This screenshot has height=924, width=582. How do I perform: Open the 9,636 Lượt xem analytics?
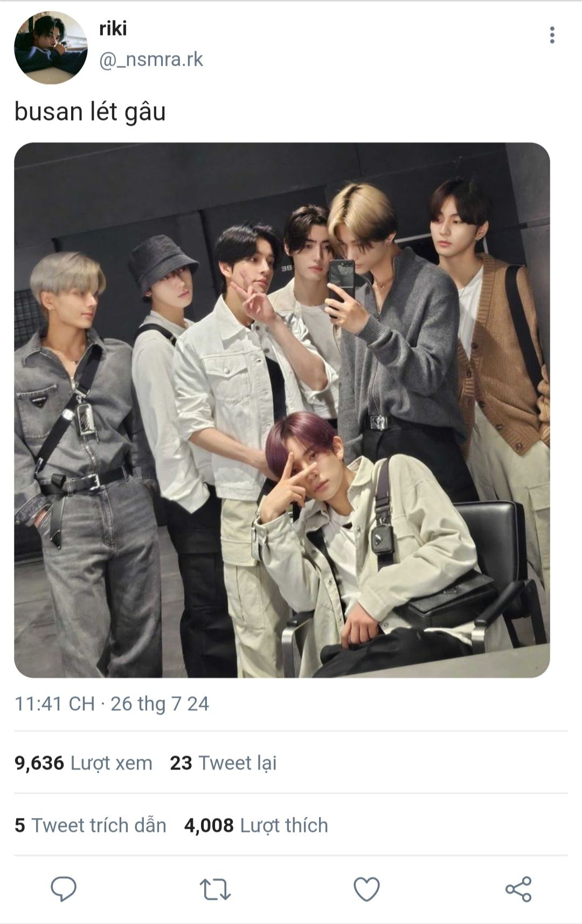point(84,763)
